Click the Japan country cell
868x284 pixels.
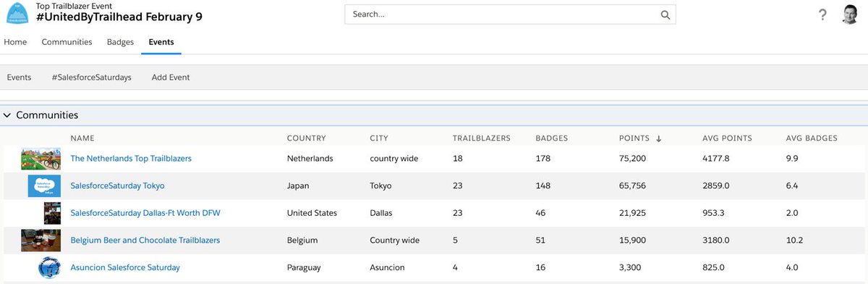point(298,185)
